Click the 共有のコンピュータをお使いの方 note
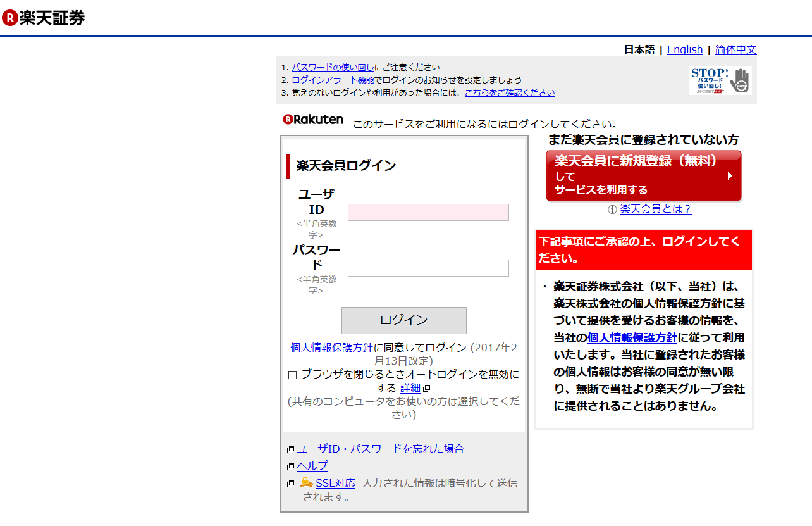 pyautogui.click(x=404, y=408)
